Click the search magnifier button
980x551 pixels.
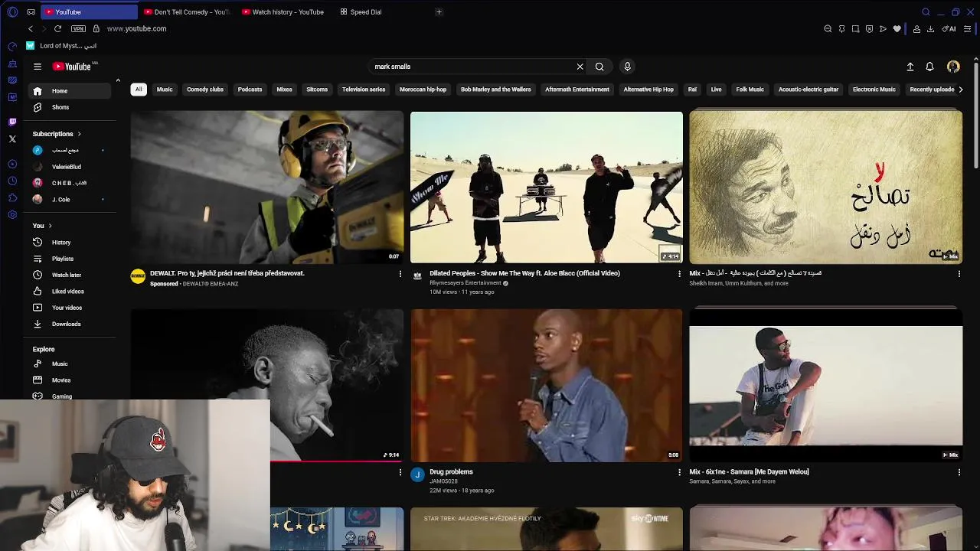599,67
